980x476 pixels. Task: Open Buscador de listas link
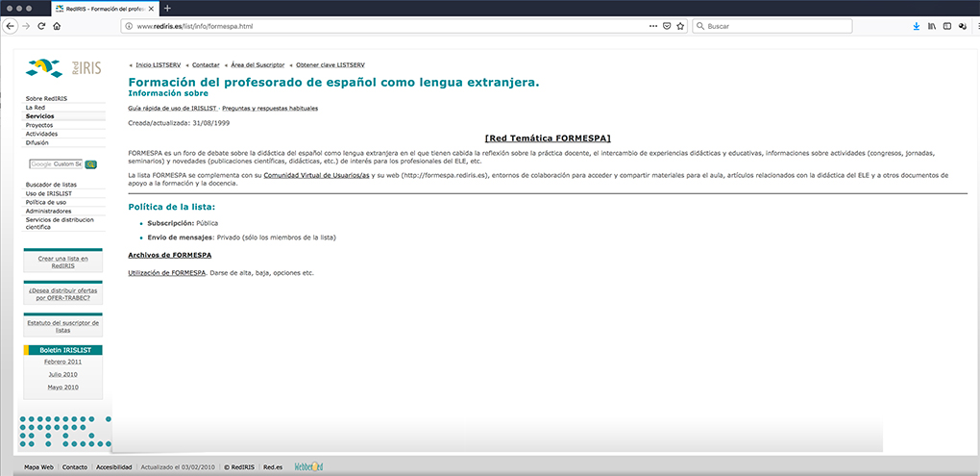click(51, 186)
